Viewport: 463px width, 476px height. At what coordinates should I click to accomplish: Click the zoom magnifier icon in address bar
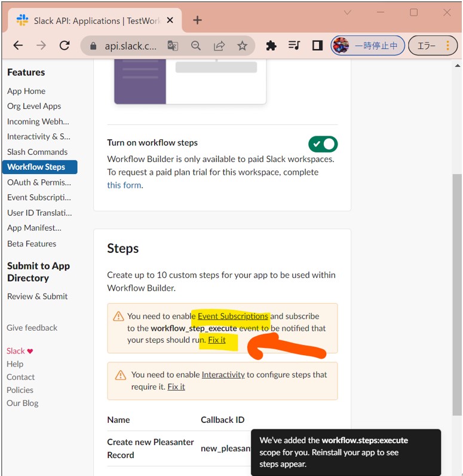coord(196,46)
